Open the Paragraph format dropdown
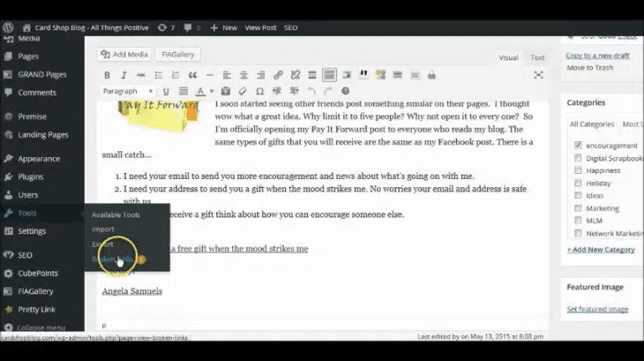644x361 pixels. (127, 92)
